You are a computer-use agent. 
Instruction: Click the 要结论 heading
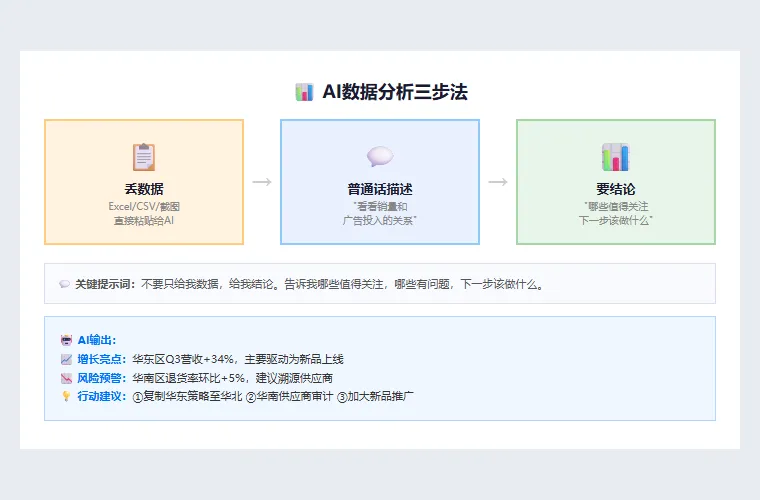(x=616, y=188)
